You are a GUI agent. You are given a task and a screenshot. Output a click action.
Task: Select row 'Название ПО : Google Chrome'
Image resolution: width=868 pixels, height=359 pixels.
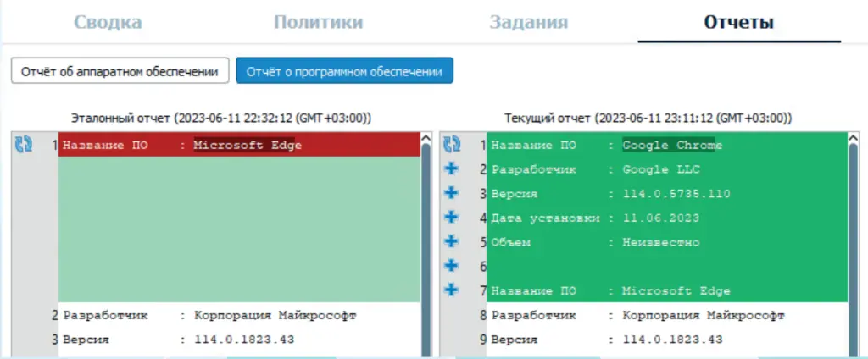(667, 145)
